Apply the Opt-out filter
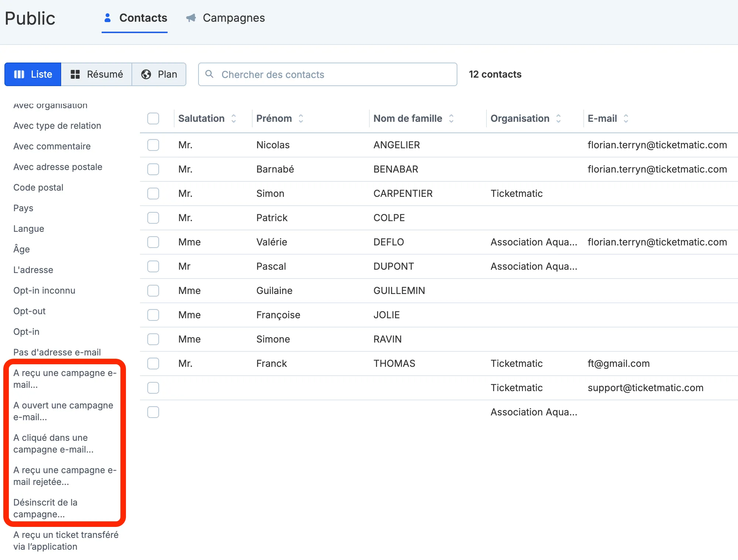The width and height of the screenshot is (738, 560). [x=29, y=311]
